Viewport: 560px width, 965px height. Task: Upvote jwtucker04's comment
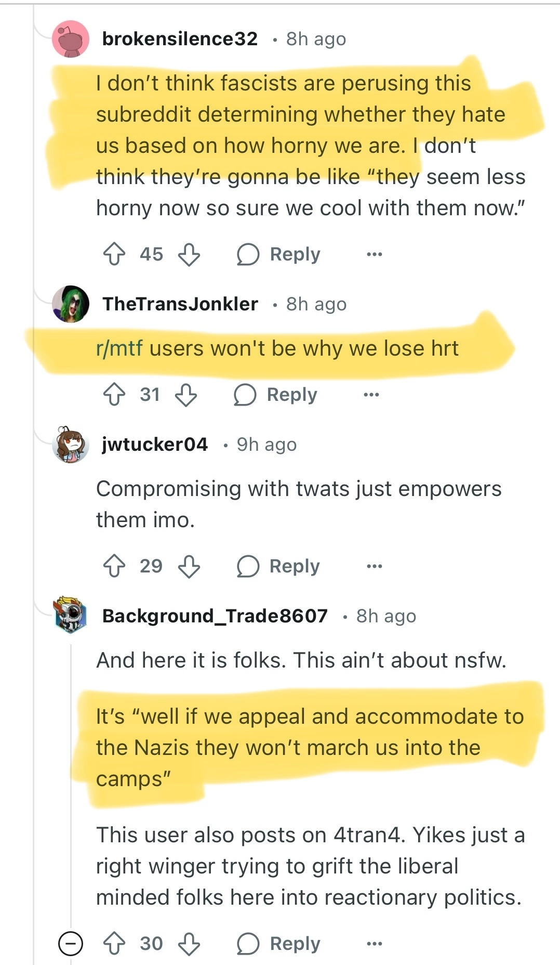tap(114, 566)
